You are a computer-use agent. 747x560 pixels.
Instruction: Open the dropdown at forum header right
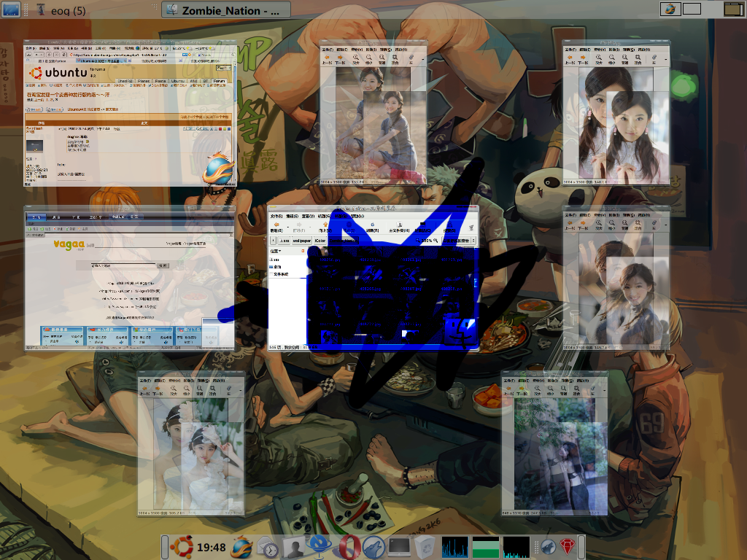pyautogui.click(x=222, y=68)
